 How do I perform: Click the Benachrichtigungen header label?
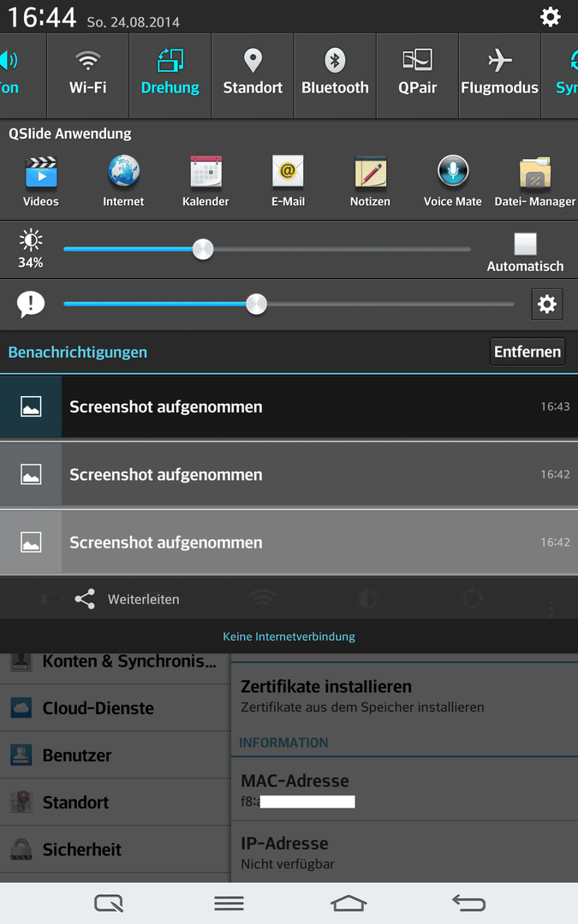(78, 352)
